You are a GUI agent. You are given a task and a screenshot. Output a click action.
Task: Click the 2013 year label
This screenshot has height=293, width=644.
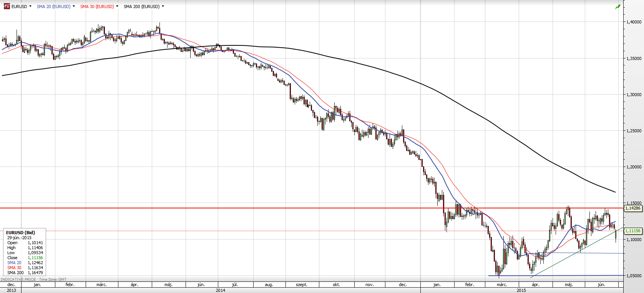pyautogui.click(x=12, y=290)
